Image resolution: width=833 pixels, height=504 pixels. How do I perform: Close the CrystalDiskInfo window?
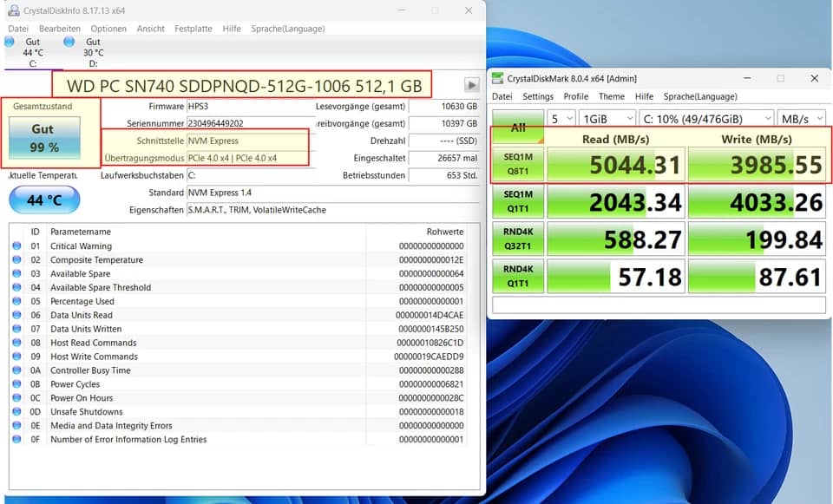pyautogui.click(x=469, y=10)
